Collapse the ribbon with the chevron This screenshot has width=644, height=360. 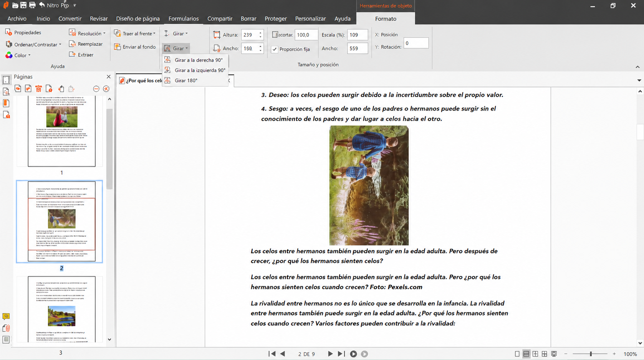[x=637, y=67]
